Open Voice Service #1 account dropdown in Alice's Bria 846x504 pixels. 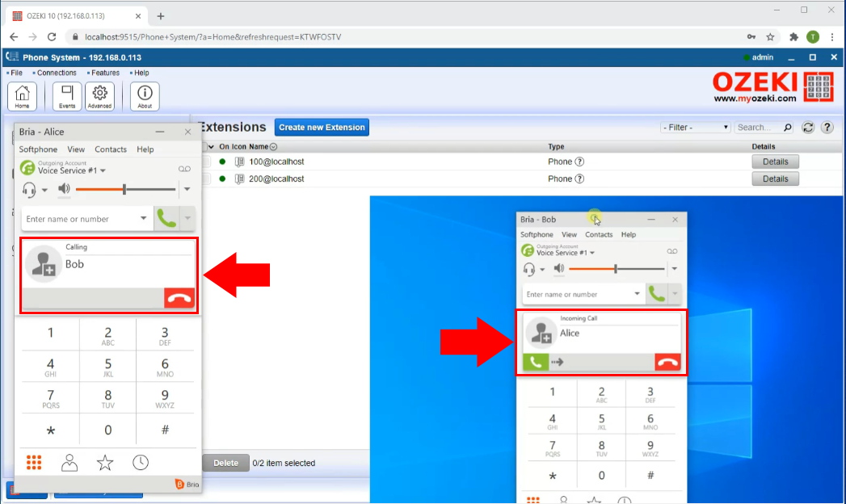coord(103,171)
